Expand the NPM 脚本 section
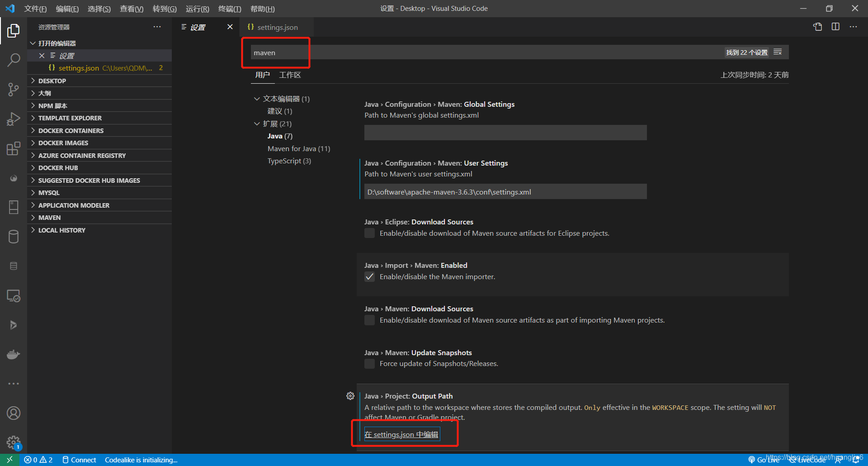The image size is (868, 466). click(99, 106)
